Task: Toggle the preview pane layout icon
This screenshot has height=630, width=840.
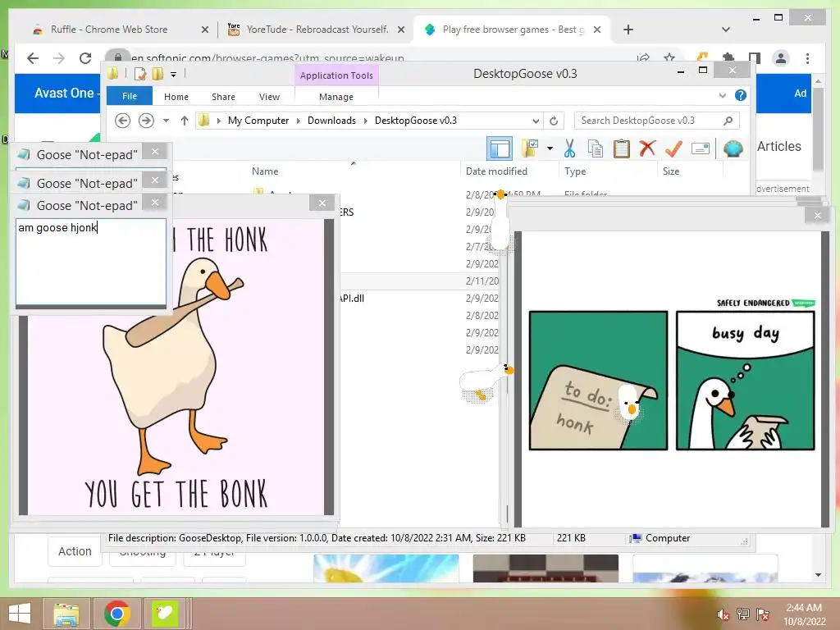Action: pyautogui.click(x=500, y=148)
